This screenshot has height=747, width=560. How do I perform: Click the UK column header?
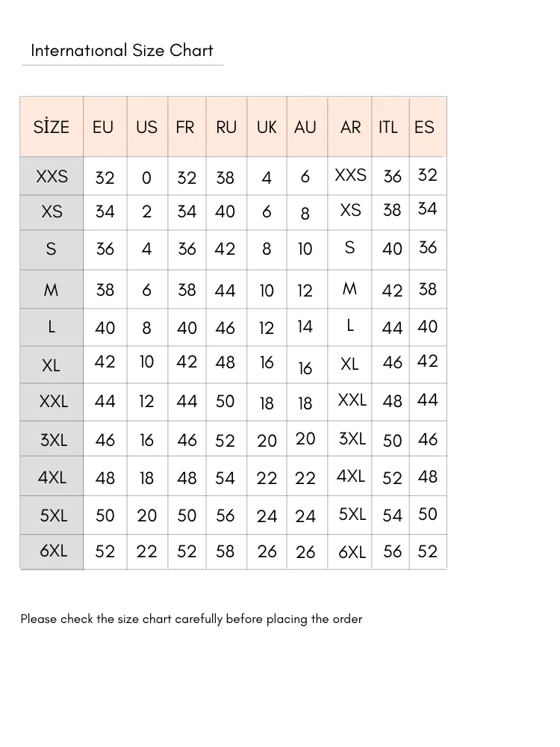[x=267, y=127]
